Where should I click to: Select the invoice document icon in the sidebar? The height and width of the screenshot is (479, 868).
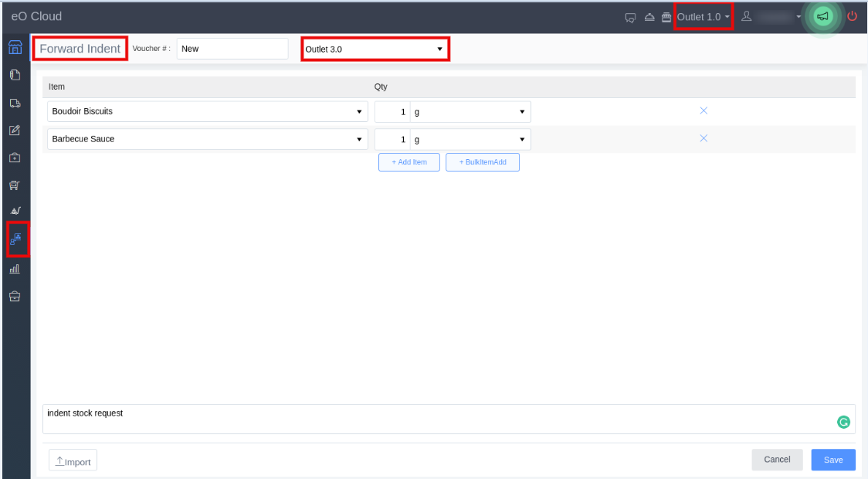[14, 74]
